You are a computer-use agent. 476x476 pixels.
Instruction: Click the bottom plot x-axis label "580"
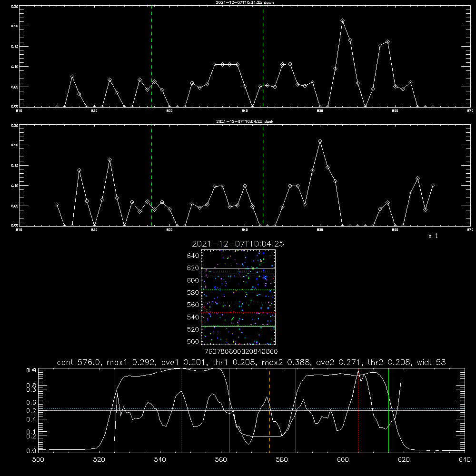pyautogui.click(x=282, y=460)
